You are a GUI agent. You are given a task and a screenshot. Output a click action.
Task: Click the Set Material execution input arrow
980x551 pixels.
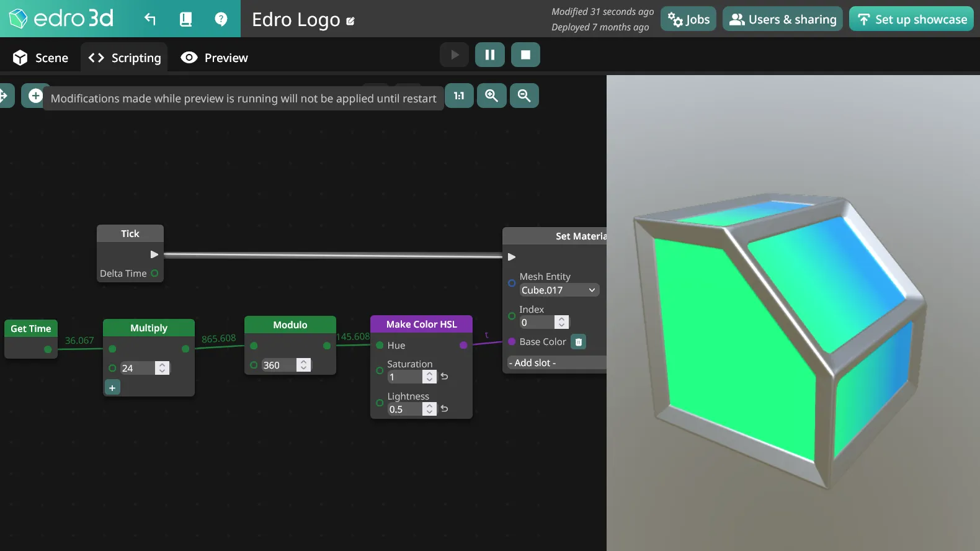(x=512, y=257)
